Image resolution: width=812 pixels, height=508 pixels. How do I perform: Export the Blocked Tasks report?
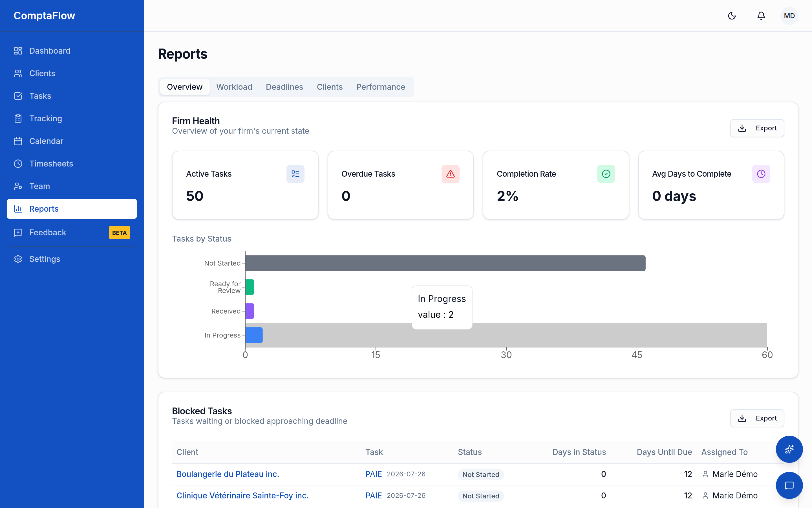757,418
